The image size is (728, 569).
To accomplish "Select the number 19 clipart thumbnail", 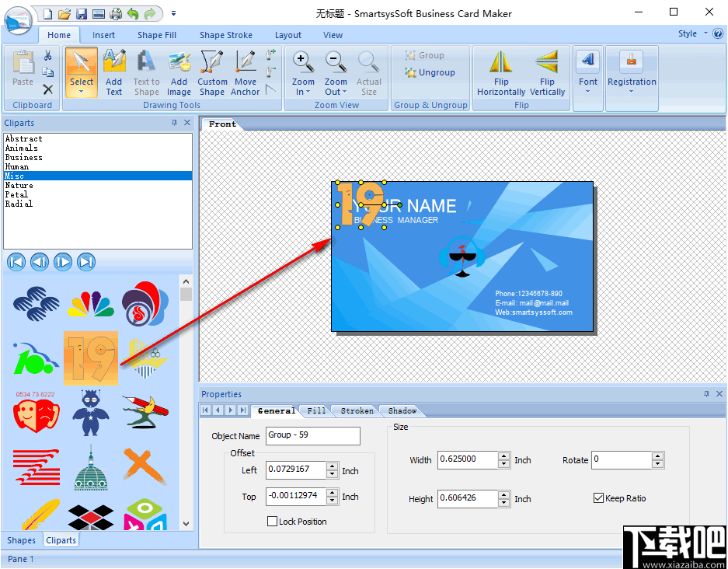I will pos(90,358).
